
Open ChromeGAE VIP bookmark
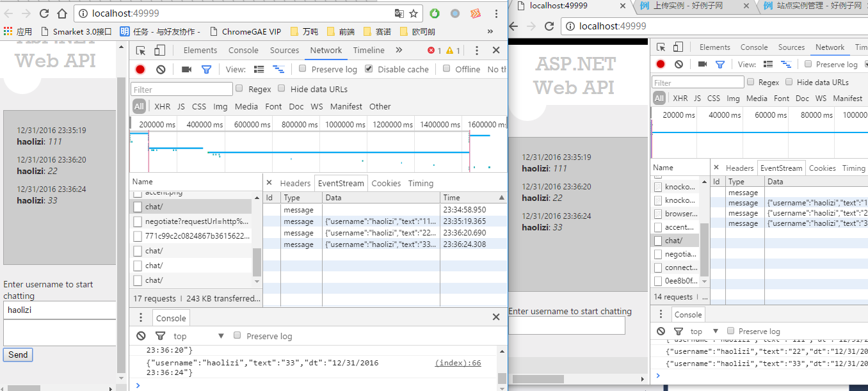tap(245, 31)
